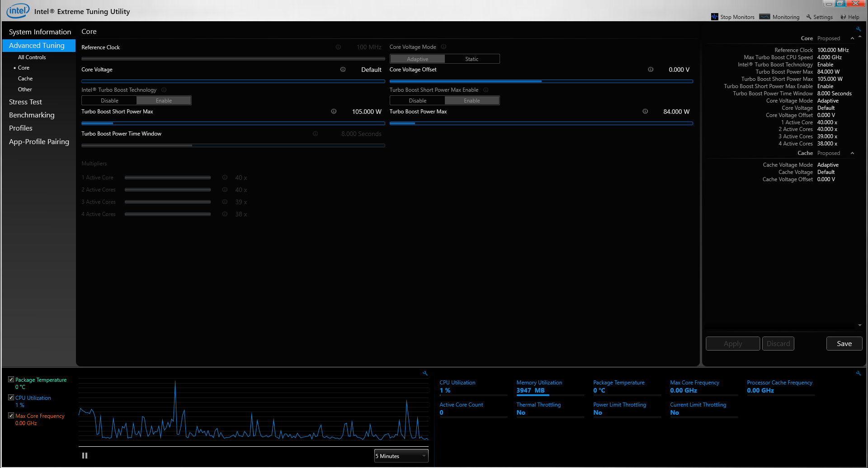Open Settings wrench icon in header
868x468 pixels.
(809, 17)
